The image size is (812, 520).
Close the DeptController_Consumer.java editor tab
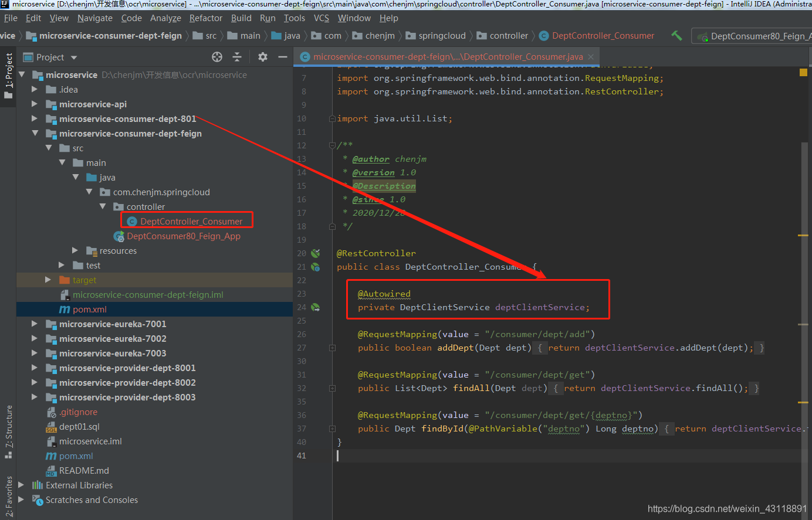pos(591,57)
